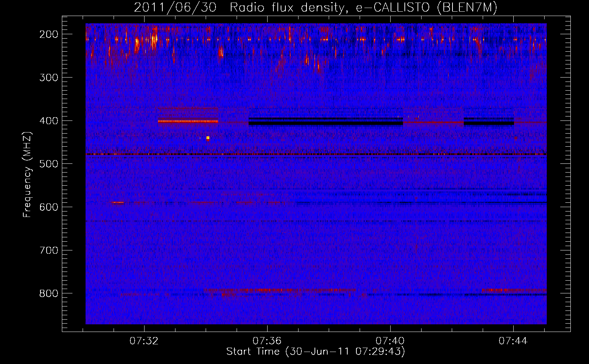Click the date "2011/06/30" in the title
The height and width of the screenshot is (364, 589).
point(175,8)
